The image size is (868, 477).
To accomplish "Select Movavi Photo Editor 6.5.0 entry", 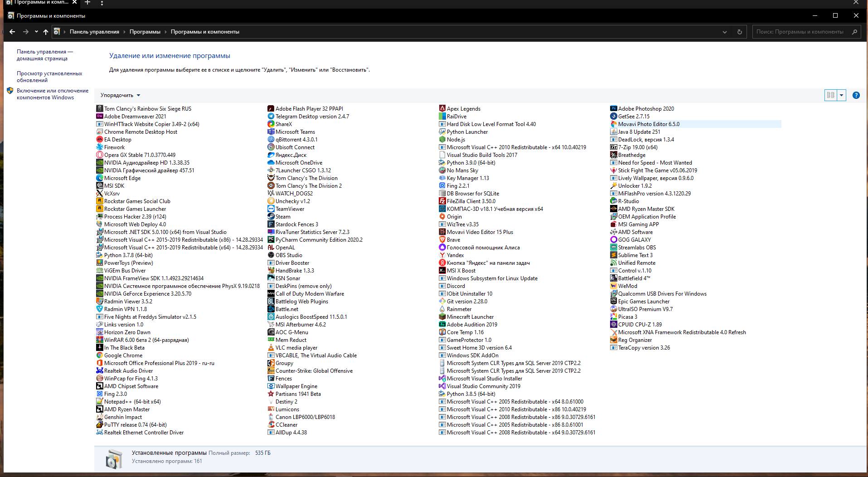I will tap(695, 124).
